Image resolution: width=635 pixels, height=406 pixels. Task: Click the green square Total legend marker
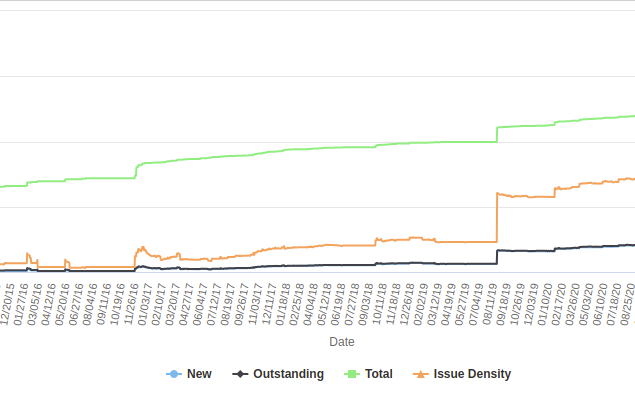coord(352,374)
